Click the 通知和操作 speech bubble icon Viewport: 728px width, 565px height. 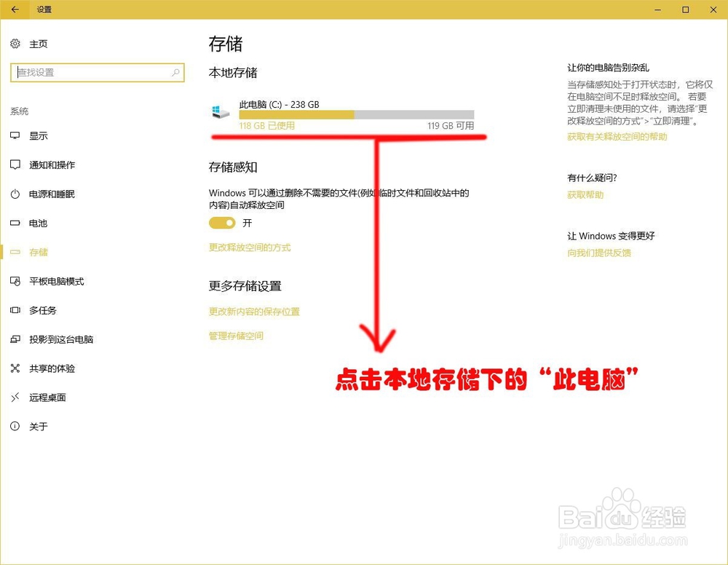(x=15, y=165)
